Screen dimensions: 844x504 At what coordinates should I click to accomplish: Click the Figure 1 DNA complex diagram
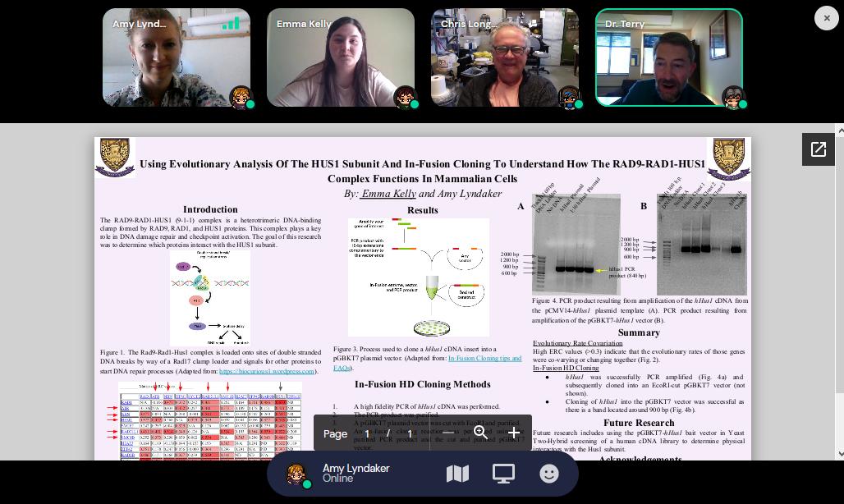tap(210, 297)
